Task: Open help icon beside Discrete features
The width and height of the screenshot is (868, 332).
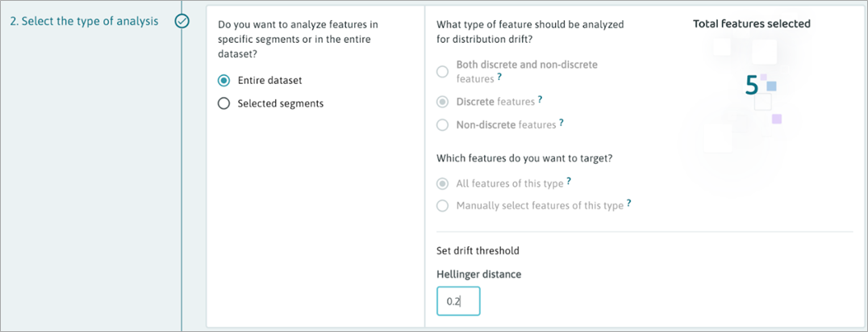Action: (x=540, y=100)
